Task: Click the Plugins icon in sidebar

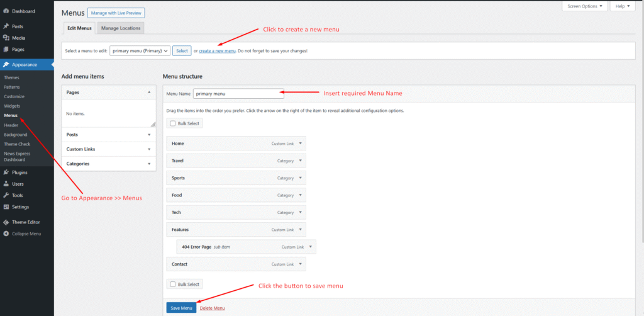Action: tap(6, 172)
